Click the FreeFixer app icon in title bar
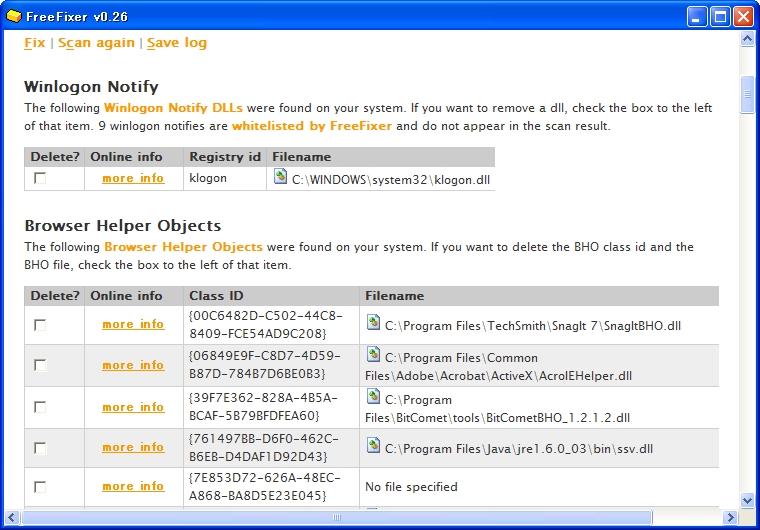760x530 pixels. (x=14, y=16)
